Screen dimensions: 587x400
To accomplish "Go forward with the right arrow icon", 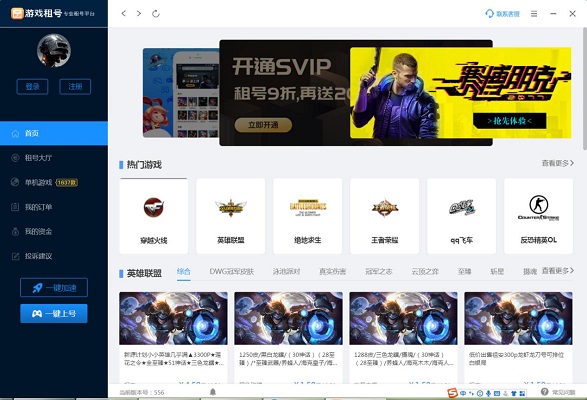I will pyautogui.click(x=139, y=13).
